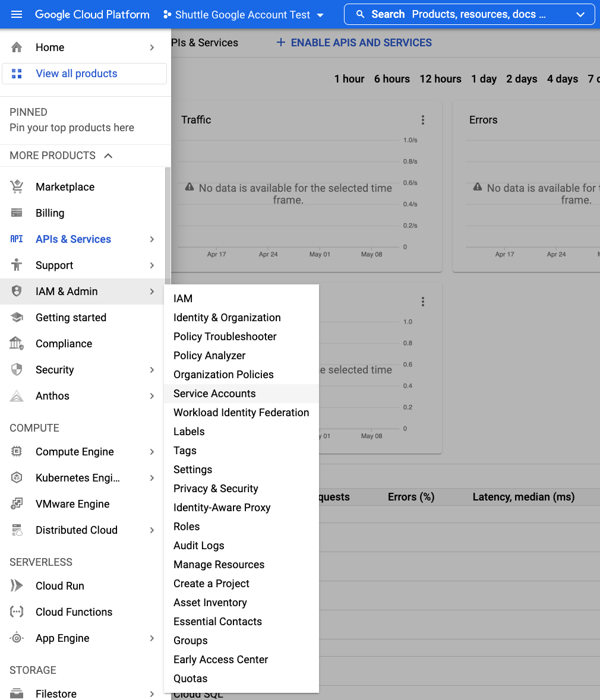
Task: Select the 6 hours time range
Action: click(x=392, y=78)
